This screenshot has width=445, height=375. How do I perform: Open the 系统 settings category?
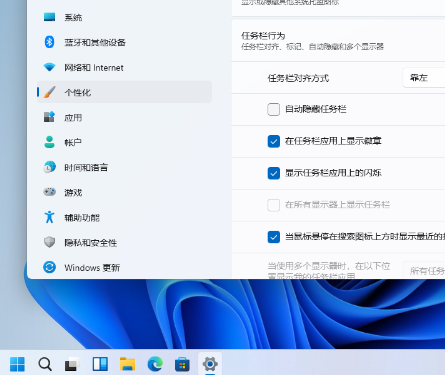124,17
